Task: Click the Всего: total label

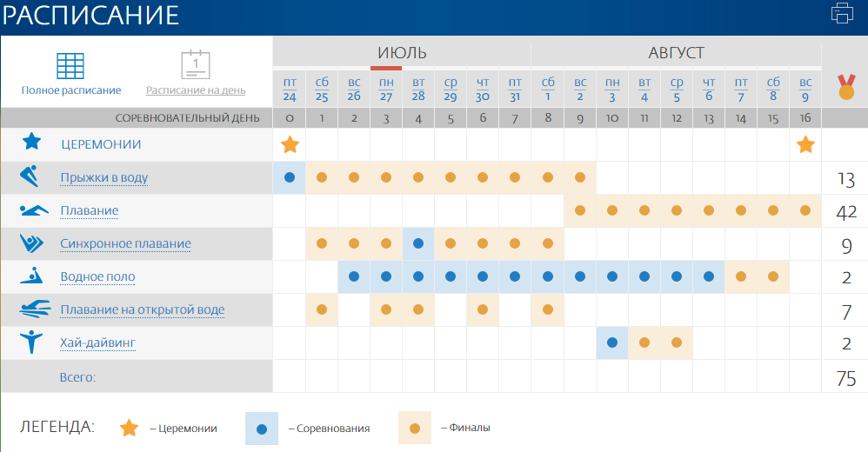Action: pyautogui.click(x=77, y=377)
